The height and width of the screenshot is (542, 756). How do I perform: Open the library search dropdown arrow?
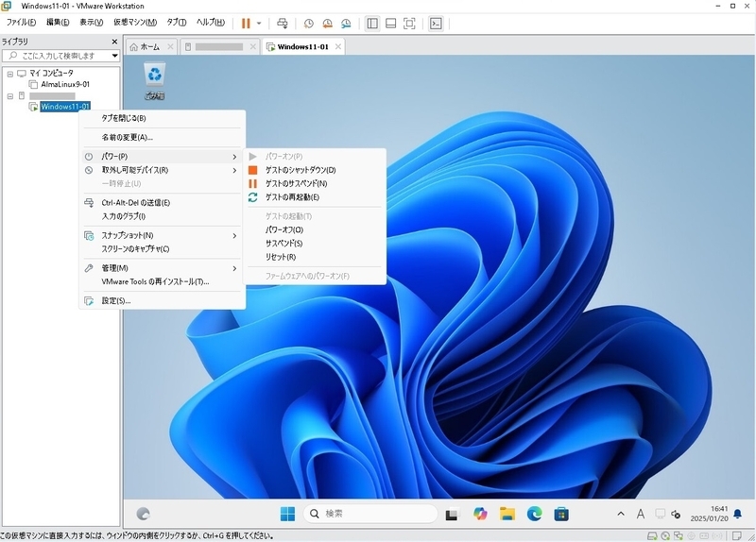coord(114,56)
